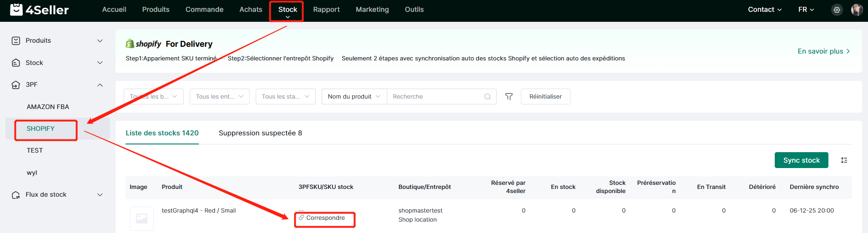This screenshot has height=233, width=868.
Task: Focus the Recherche input field
Action: click(436, 97)
